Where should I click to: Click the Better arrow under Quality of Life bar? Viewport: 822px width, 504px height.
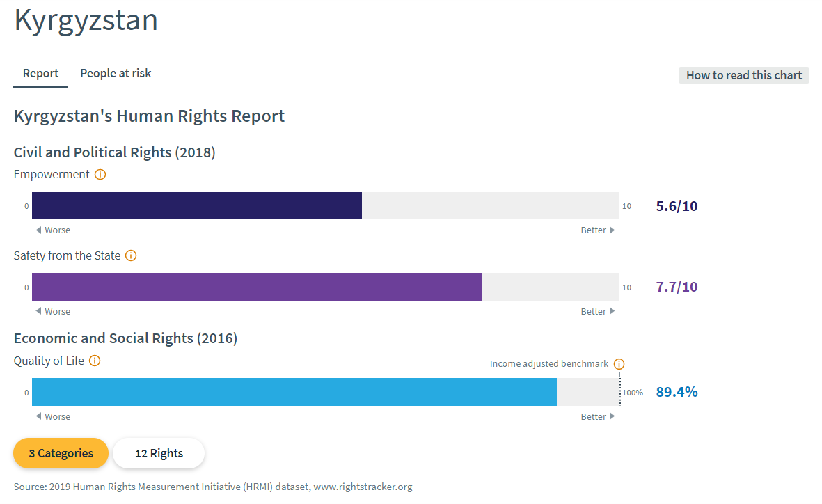coord(612,417)
